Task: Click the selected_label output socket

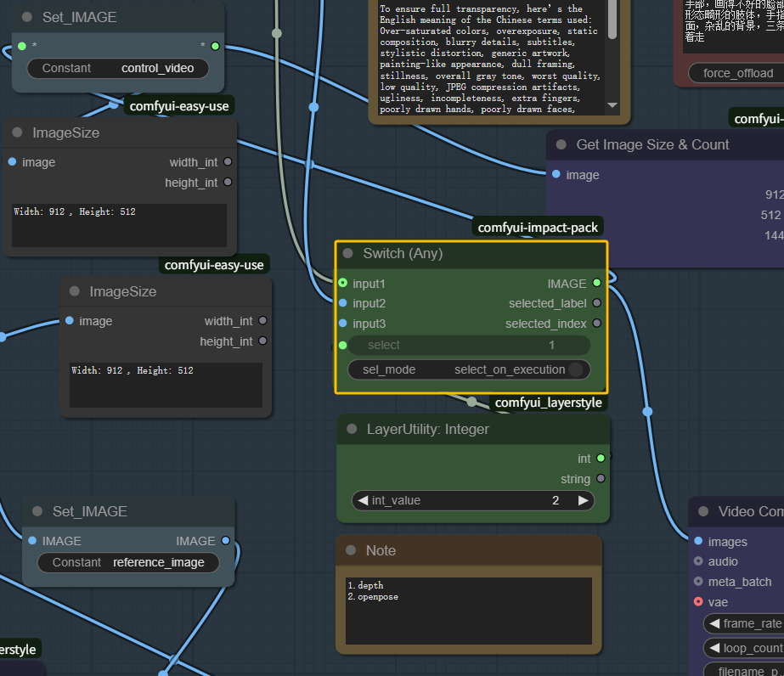Action: coord(596,303)
